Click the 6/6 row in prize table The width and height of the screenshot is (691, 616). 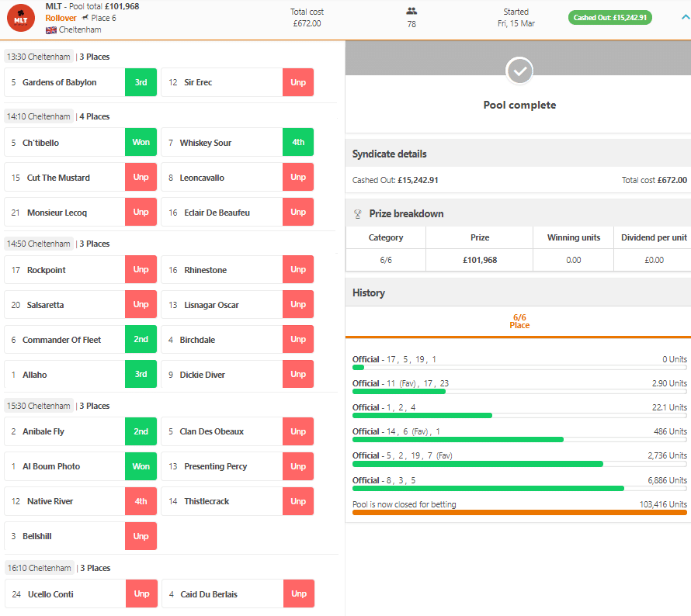[518, 260]
